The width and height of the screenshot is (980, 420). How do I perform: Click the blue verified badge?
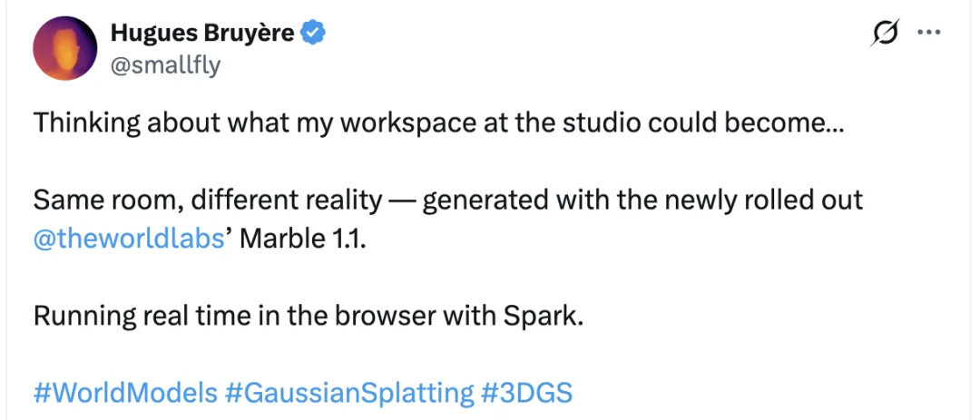pos(315,34)
